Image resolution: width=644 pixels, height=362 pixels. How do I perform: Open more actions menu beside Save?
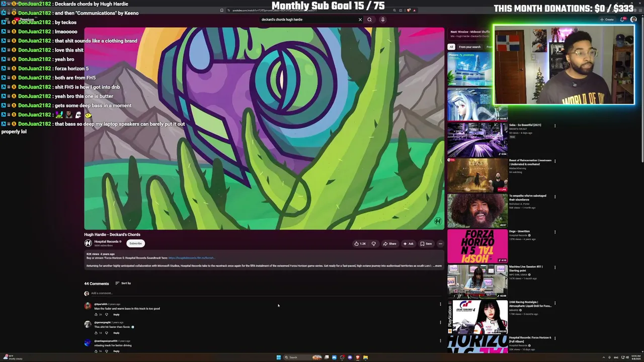tap(440, 244)
